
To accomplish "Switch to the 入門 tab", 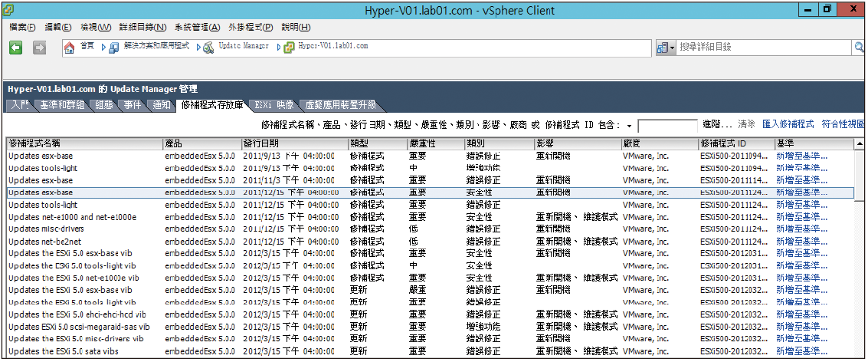I will (19, 105).
